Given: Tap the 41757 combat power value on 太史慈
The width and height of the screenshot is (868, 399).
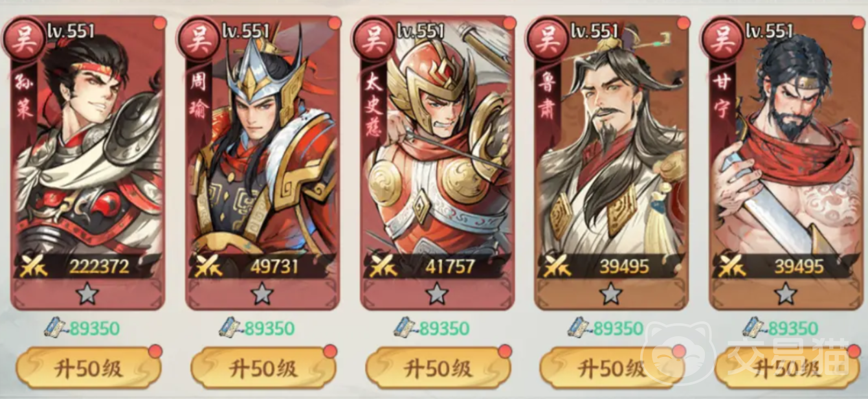Looking at the screenshot, I should click(x=451, y=266).
